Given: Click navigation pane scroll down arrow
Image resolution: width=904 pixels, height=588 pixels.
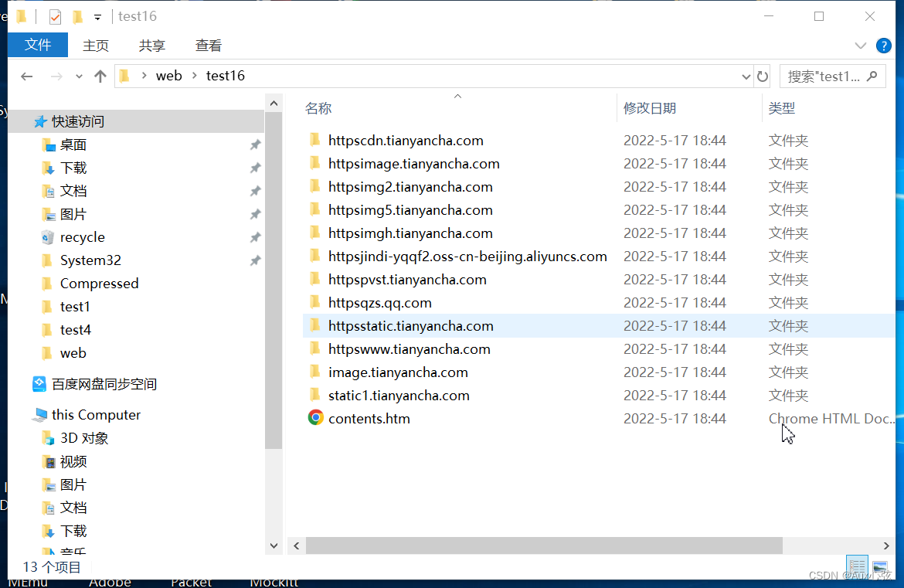Looking at the screenshot, I should click(x=274, y=546).
